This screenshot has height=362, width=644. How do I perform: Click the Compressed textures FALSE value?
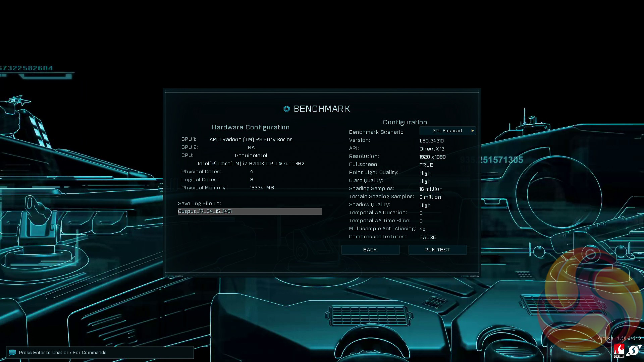click(x=428, y=237)
